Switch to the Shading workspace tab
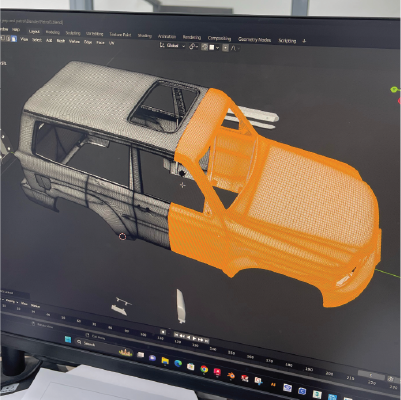The image size is (401, 400). pyautogui.click(x=144, y=35)
